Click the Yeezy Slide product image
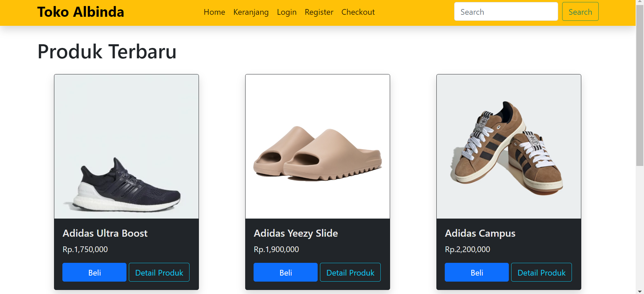The height and width of the screenshot is (294, 644). click(x=318, y=146)
